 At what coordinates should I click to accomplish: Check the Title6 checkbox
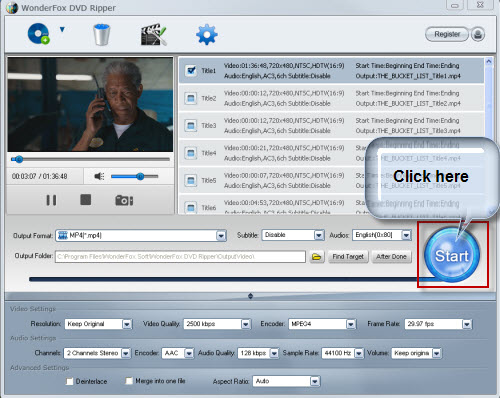[x=191, y=207]
